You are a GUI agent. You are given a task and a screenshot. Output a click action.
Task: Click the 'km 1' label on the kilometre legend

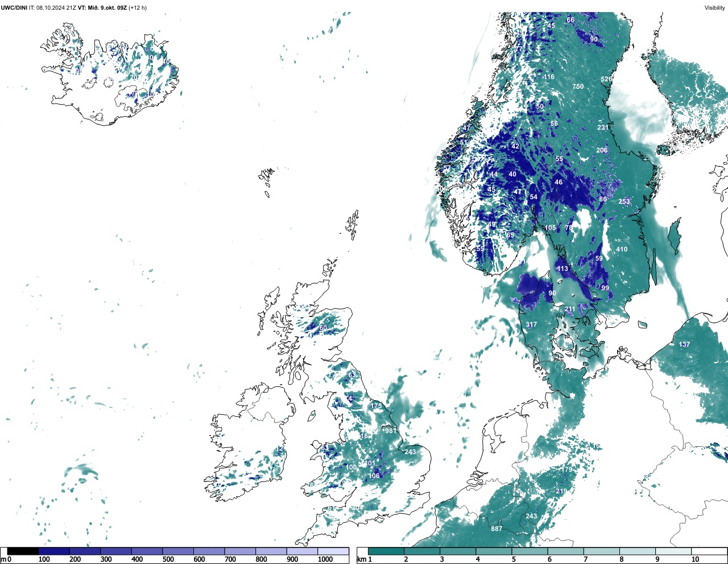pyautogui.click(x=365, y=559)
